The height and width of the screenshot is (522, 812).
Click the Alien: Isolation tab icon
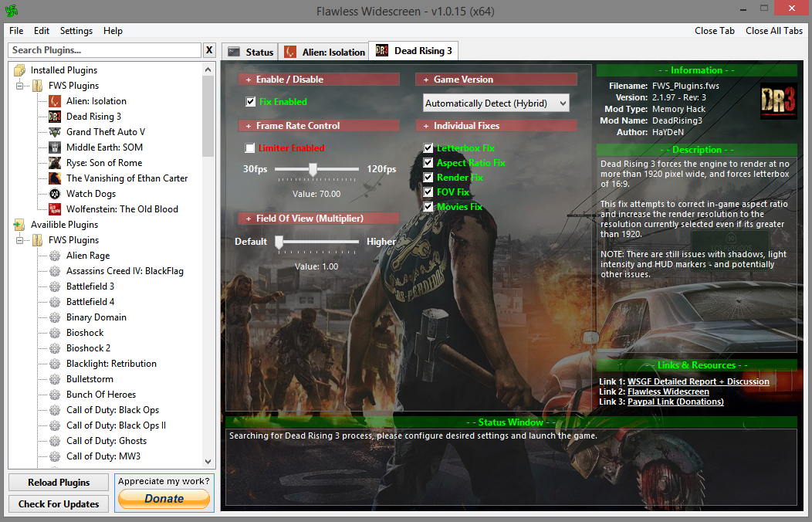click(x=290, y=52)
